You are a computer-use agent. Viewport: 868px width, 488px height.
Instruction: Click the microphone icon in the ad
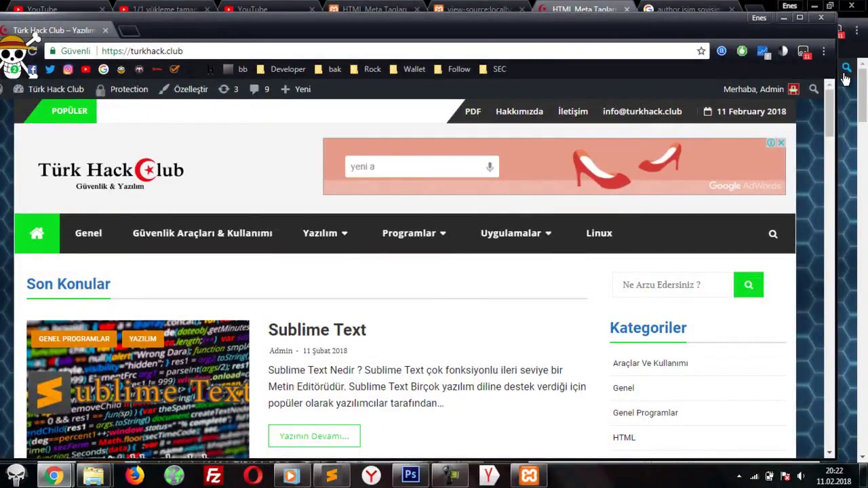pyautogui.click(x=490, y=167)
